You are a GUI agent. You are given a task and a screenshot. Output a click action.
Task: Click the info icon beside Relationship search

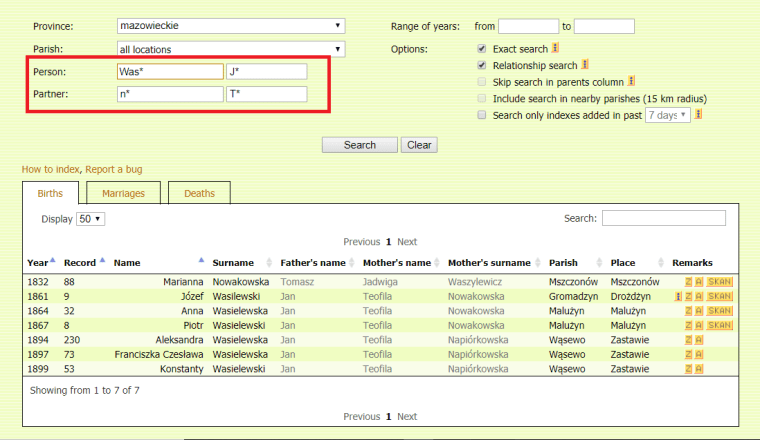click(x=585, y=65)
